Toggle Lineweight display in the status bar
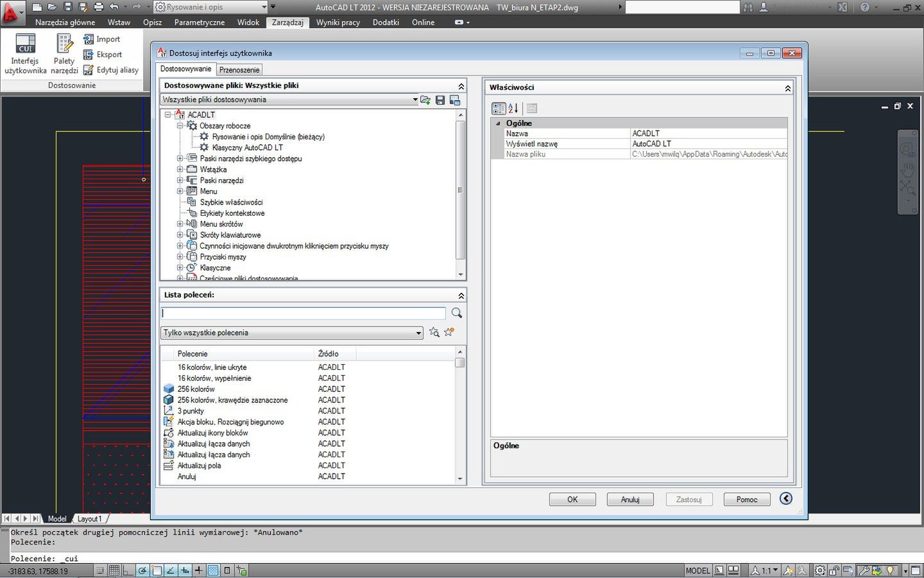924x578 pixels. click(199, 570)
